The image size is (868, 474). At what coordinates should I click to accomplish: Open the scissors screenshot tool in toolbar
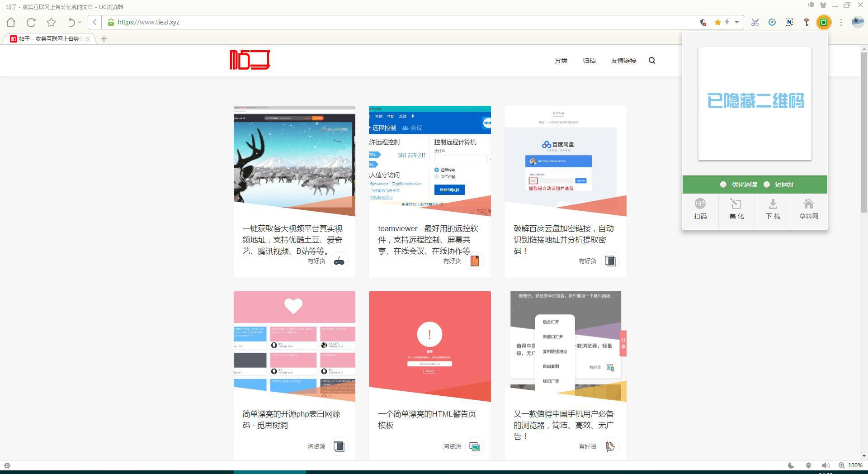point(755,22)
